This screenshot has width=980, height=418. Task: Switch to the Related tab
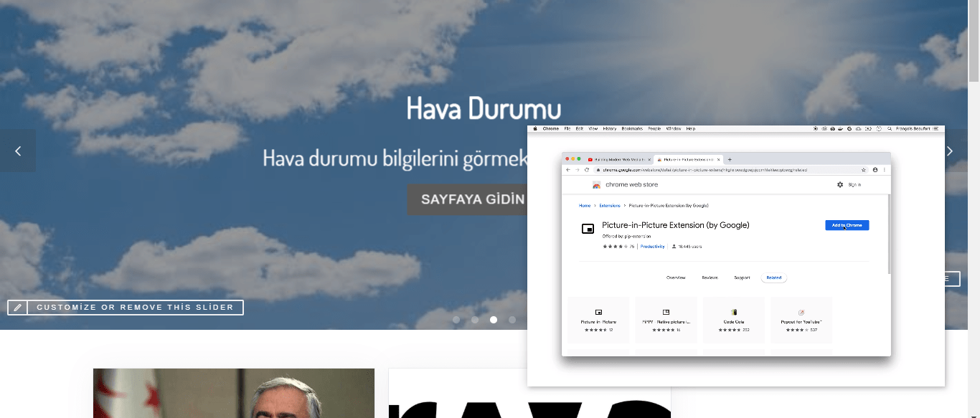(774, 277)
